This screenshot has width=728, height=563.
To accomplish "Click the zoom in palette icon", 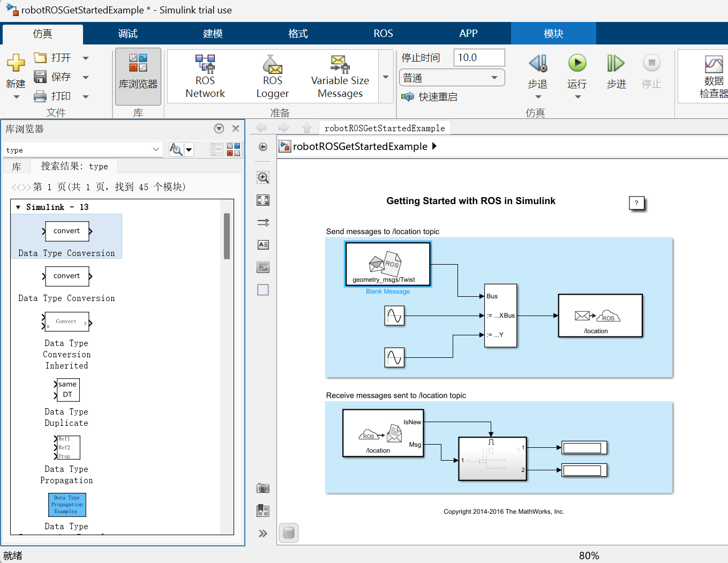I will pos(263,177).
